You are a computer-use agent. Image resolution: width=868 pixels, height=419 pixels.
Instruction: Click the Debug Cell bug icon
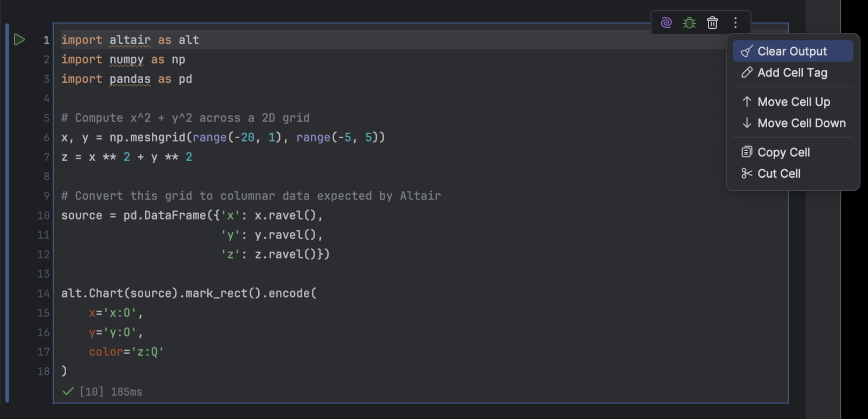pos(689,23)
